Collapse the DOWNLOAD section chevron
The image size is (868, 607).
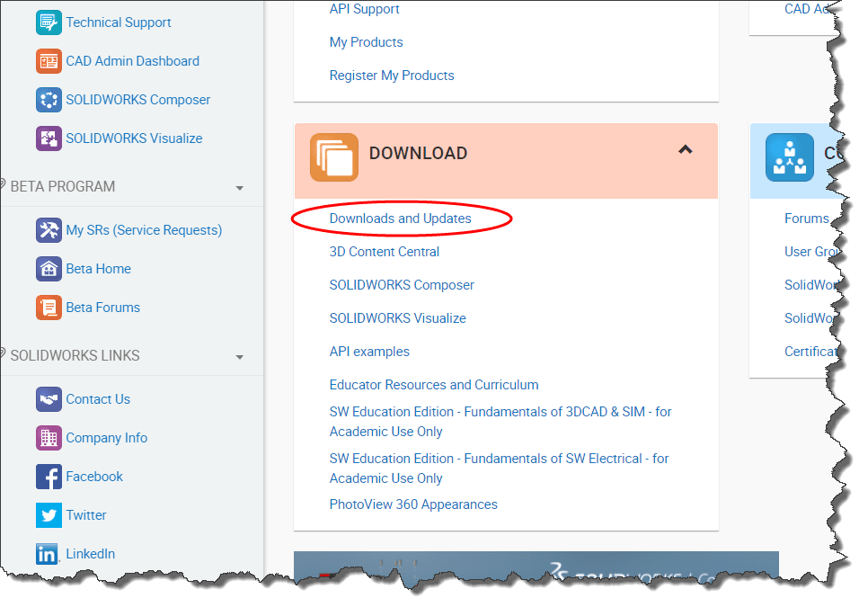coord(685,150)
